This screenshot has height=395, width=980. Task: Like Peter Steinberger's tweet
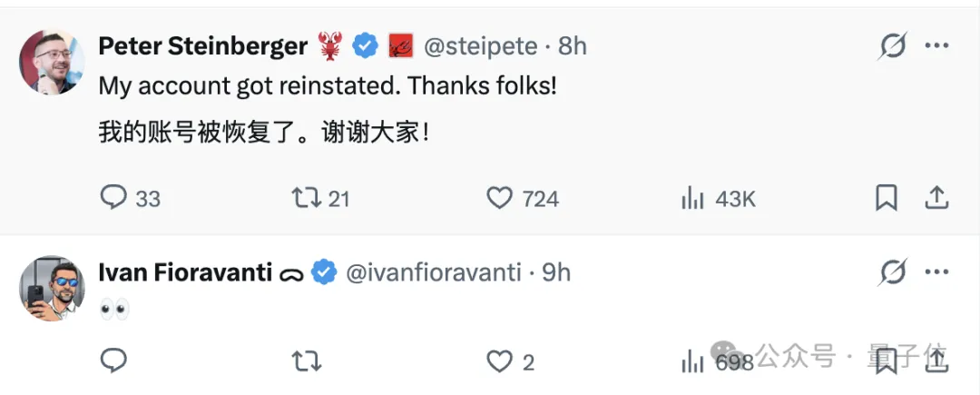click(x=500, y=198)
